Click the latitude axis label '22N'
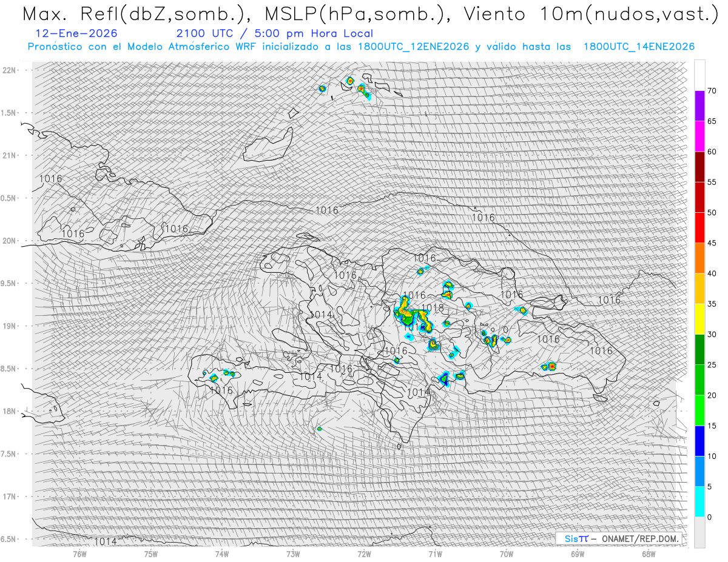The height and width of the screenshot is (562, 728). (10, 70)
